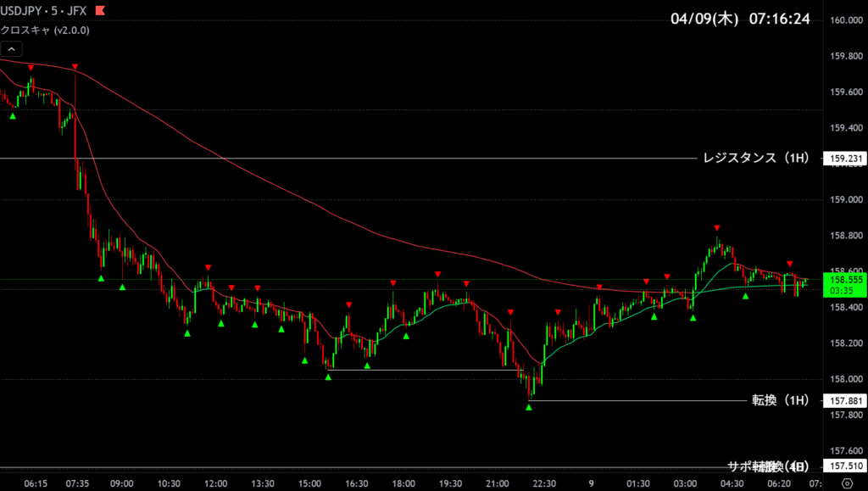868x491 pixels.
Task: Open chart settings gear at bottom-right corner
Action: pyautogui.click(x=846, y=483)
